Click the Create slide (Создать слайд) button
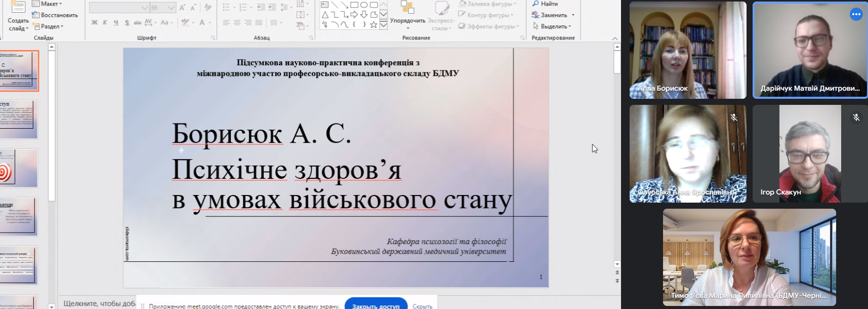The image size is (868, 309). [x=18, y=16]
